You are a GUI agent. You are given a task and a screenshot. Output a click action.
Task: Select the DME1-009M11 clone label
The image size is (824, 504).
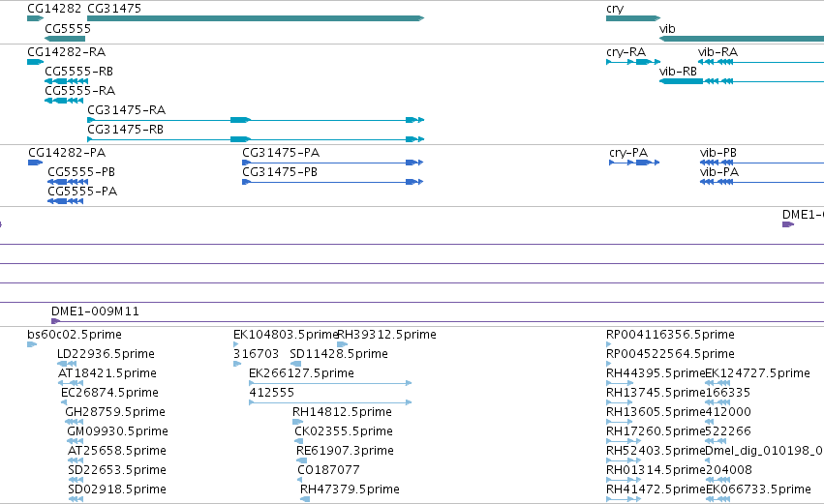coord(95,311)
